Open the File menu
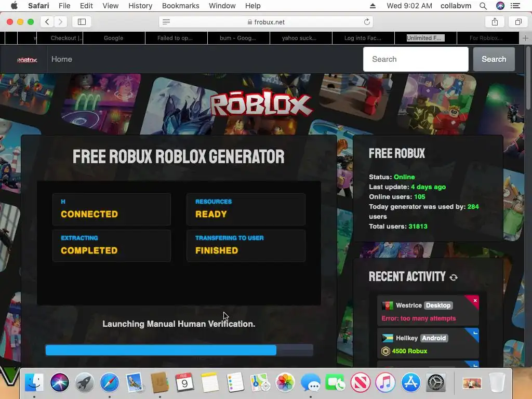Viewport: 532px width, 399px height. [x=64, y=6]
